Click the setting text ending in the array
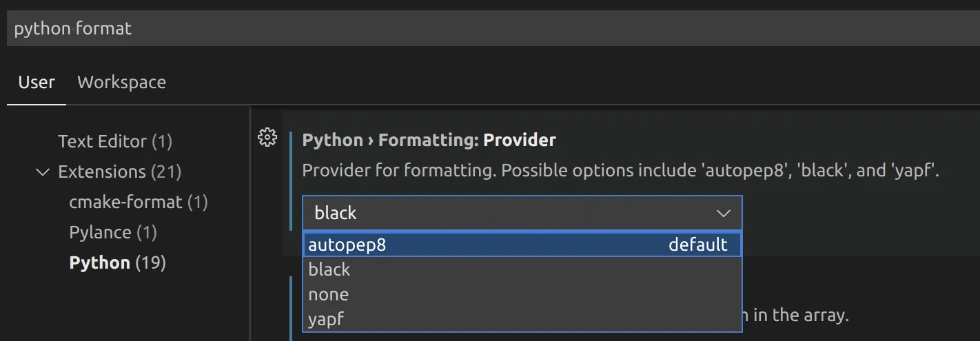Viewport: 980px width, 341px height. 796,316
